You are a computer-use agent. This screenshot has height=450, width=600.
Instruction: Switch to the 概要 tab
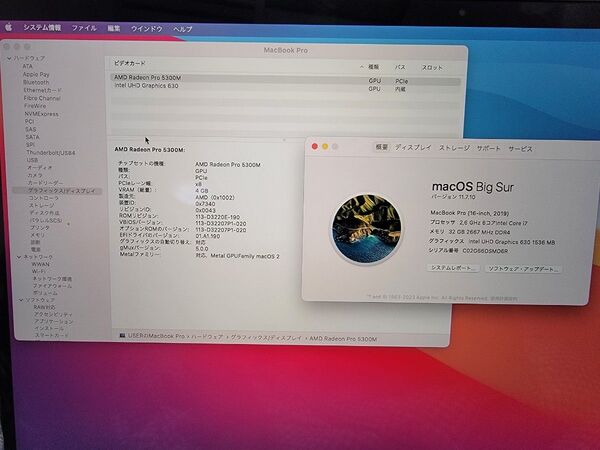pyautogui.click(x=382, y=147)
